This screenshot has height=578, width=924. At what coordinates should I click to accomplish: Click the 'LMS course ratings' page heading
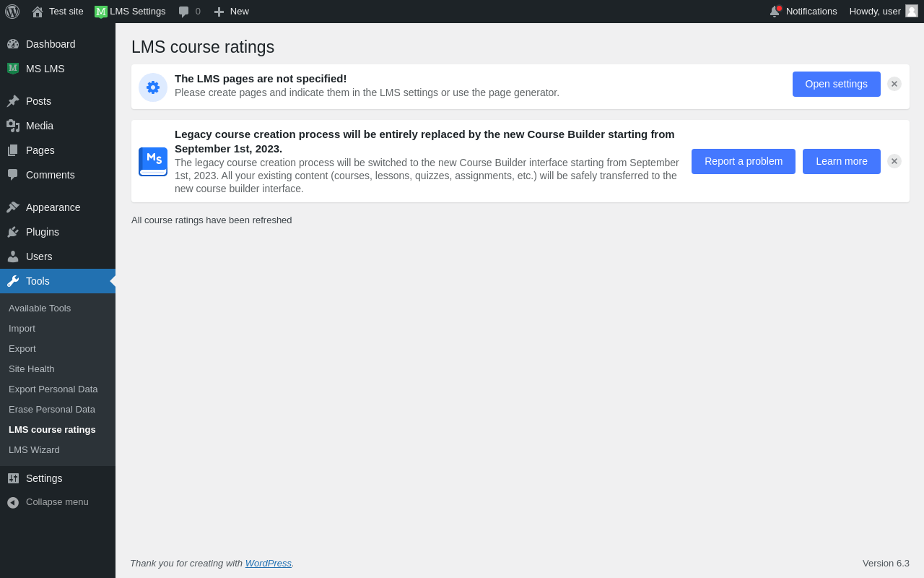(203, 47)
